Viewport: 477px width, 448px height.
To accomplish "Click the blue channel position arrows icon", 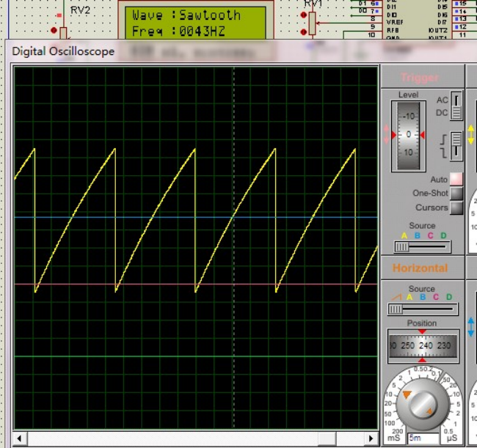I will [x=471, y=327].
